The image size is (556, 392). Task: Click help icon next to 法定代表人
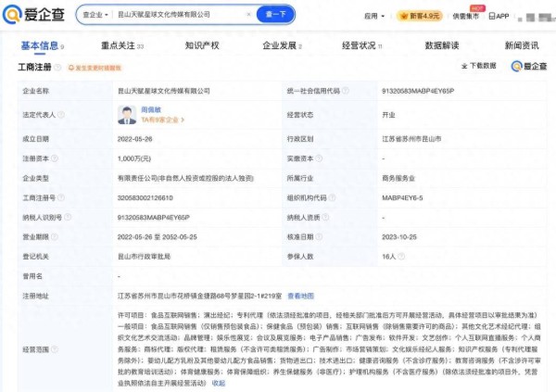click(61, 115)
